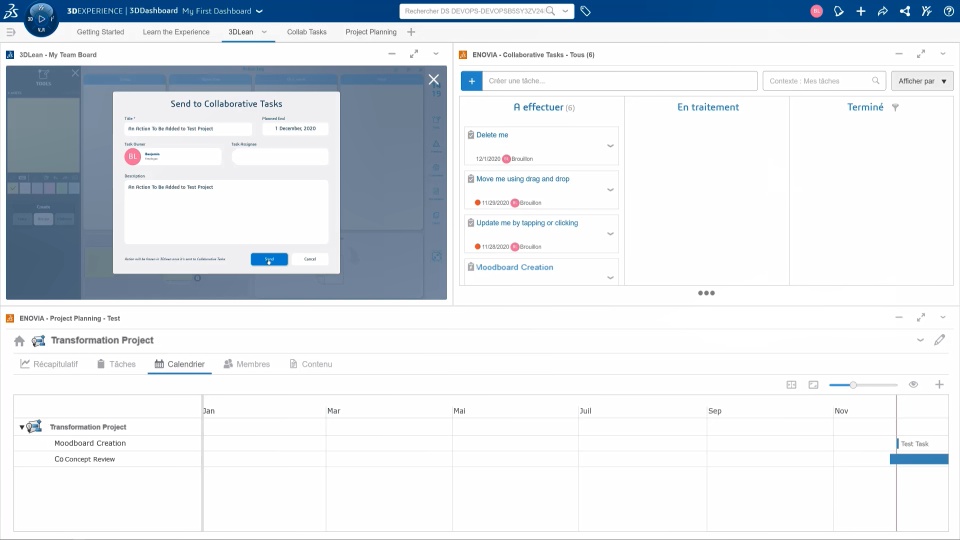Open the 3DLean widget menu chevron
The image size is (960, 540).
[x=436, y=54]
